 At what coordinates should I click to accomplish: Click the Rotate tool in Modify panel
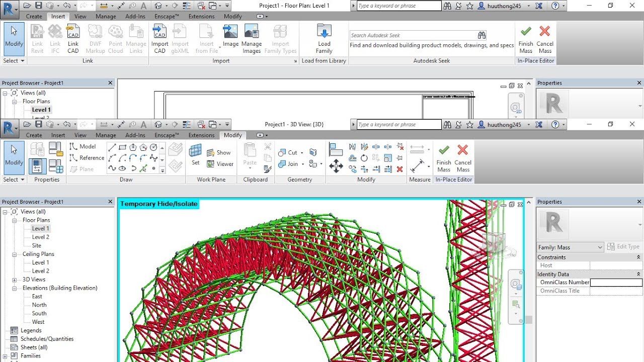click(364, 158)
